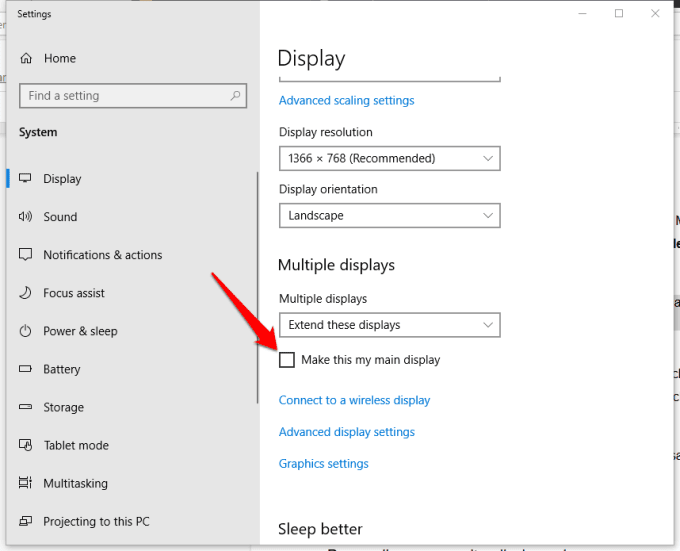Click the Focus assist moon icon

25,293
